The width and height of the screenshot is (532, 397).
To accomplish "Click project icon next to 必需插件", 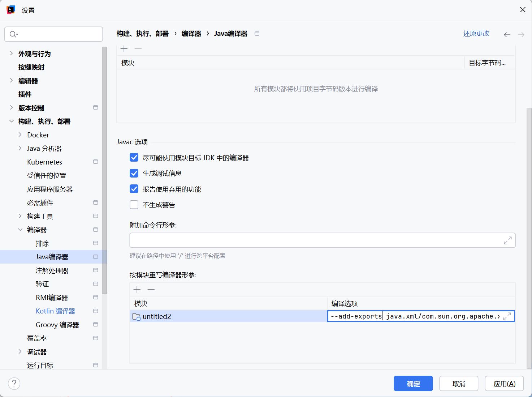I will coord(96,202).
